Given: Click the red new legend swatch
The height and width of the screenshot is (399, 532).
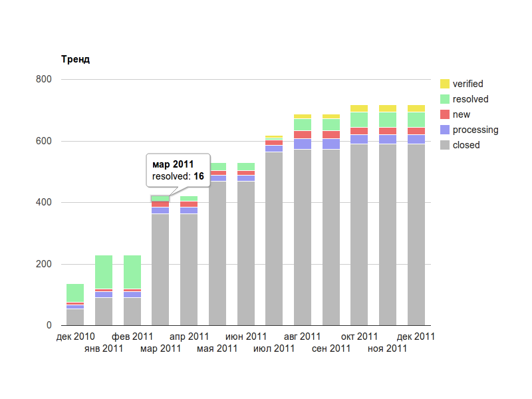Looking at the screenshot, I should (x=445, y=114).
